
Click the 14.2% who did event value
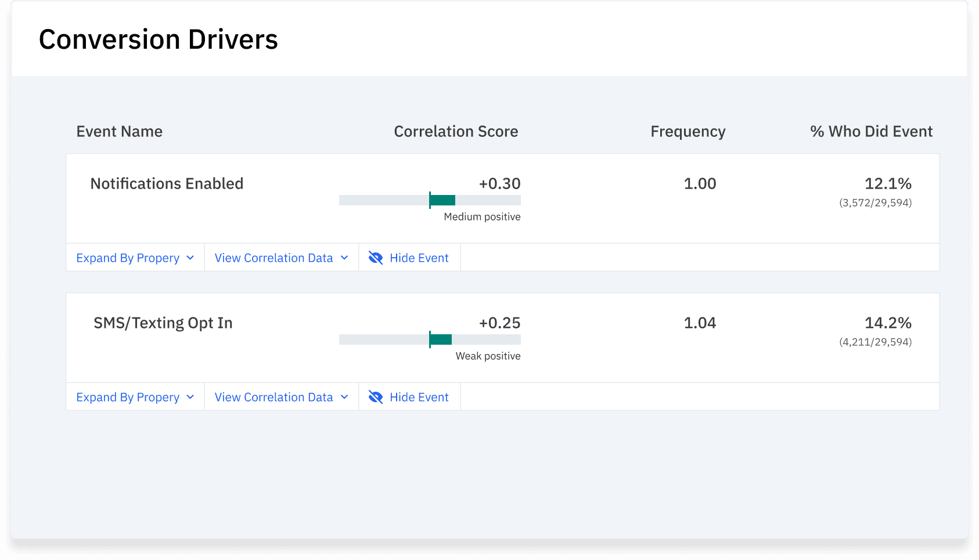(x=888, y=323)
